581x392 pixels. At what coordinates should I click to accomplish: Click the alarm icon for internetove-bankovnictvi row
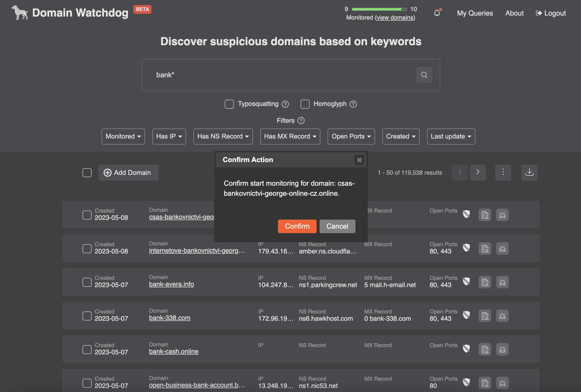(x=502, y=248)
